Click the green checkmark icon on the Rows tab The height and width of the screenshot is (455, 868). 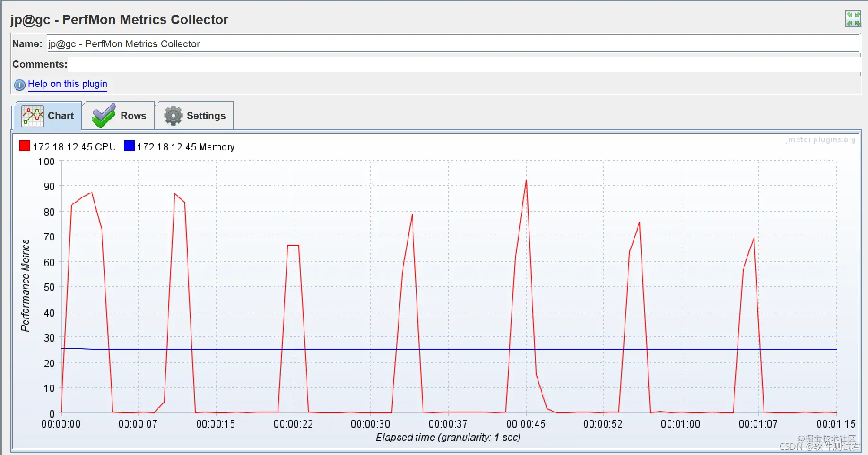104,116
